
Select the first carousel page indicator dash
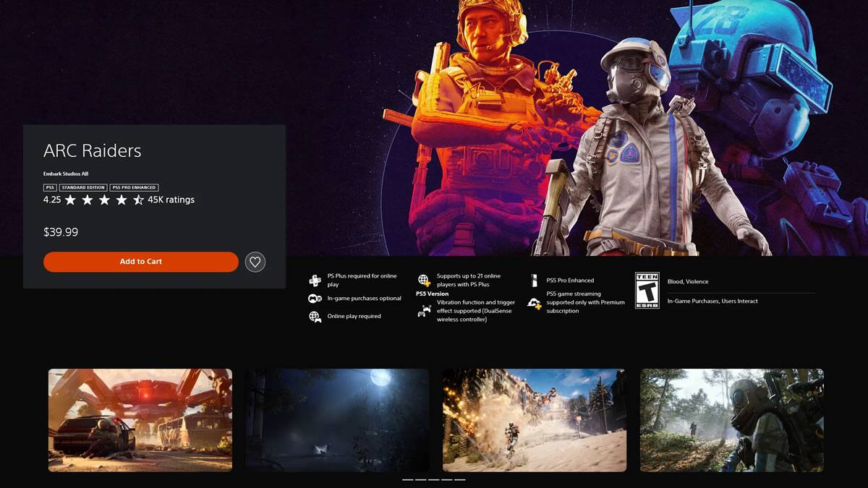(408, 479)
